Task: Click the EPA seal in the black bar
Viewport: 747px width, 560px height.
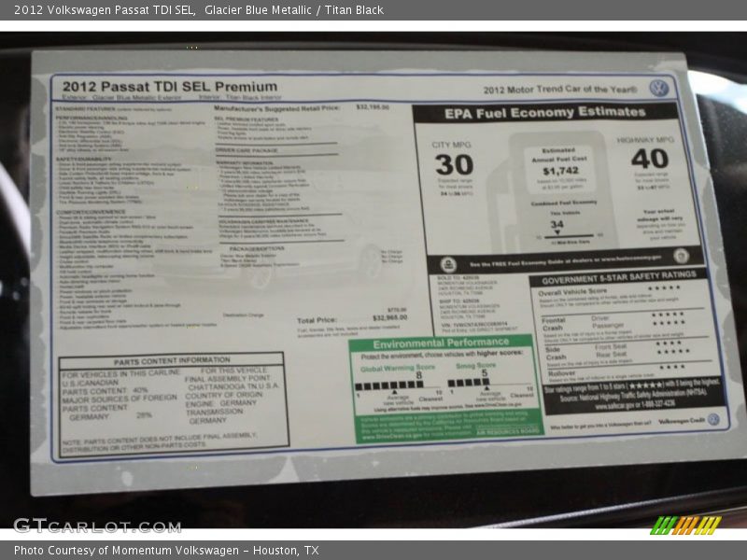Action: (x=448, y=264)
